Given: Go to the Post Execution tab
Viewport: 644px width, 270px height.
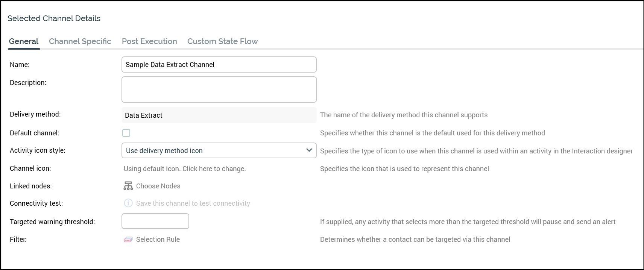Looking at the screenshot, I should click(149, 41).
